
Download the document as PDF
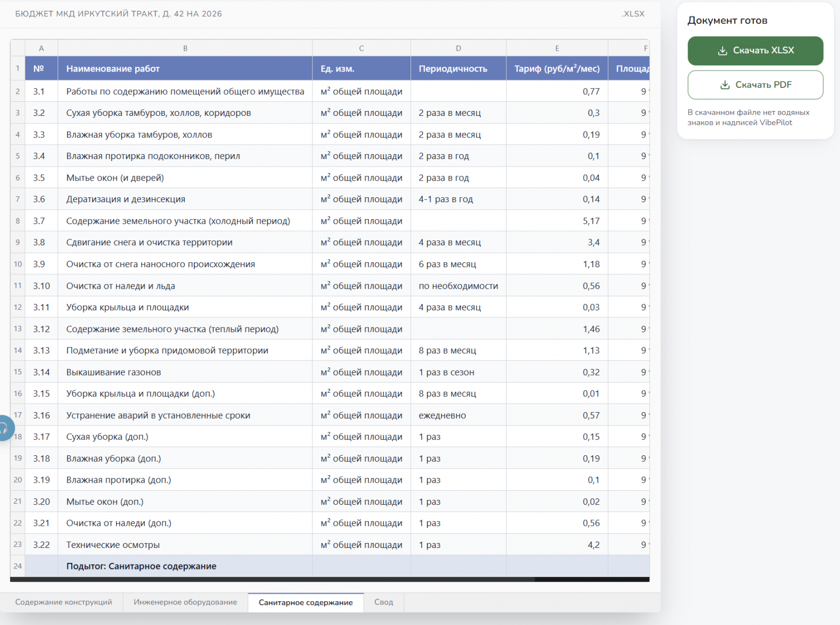(x=755, y=85)
